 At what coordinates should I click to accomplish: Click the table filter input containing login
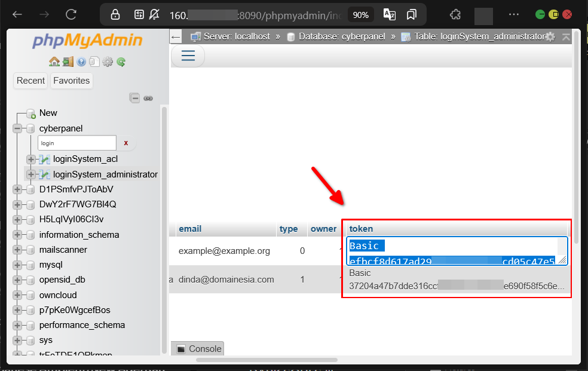(77, 143)
